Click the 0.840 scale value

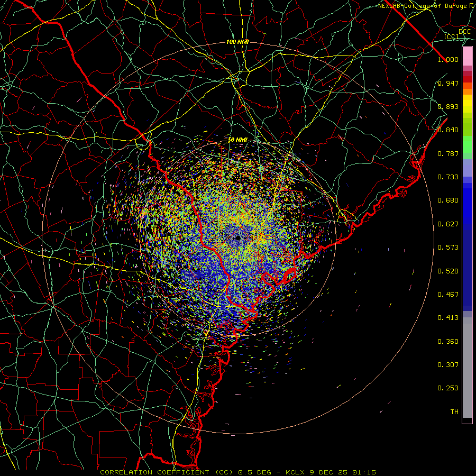coord(448,130)
